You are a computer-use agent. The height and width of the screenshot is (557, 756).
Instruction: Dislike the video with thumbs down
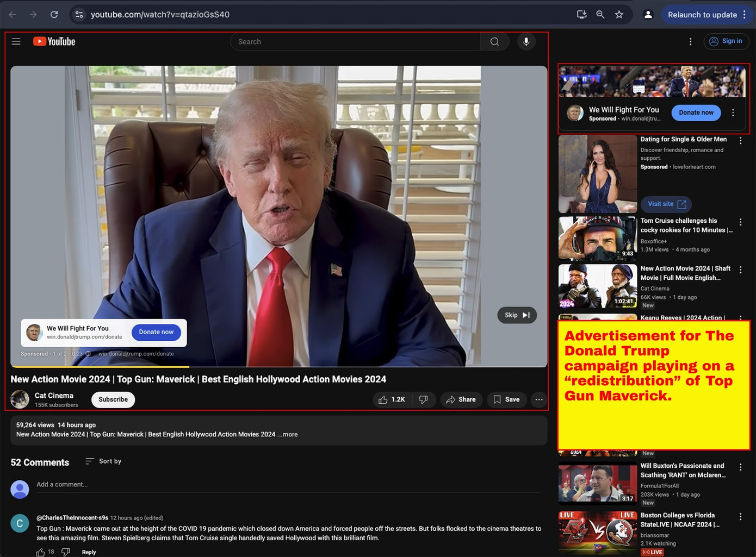423,399
